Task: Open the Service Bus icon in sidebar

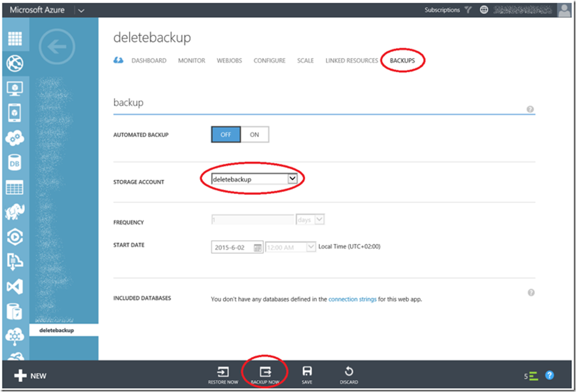Action: (x=15, y=262)
